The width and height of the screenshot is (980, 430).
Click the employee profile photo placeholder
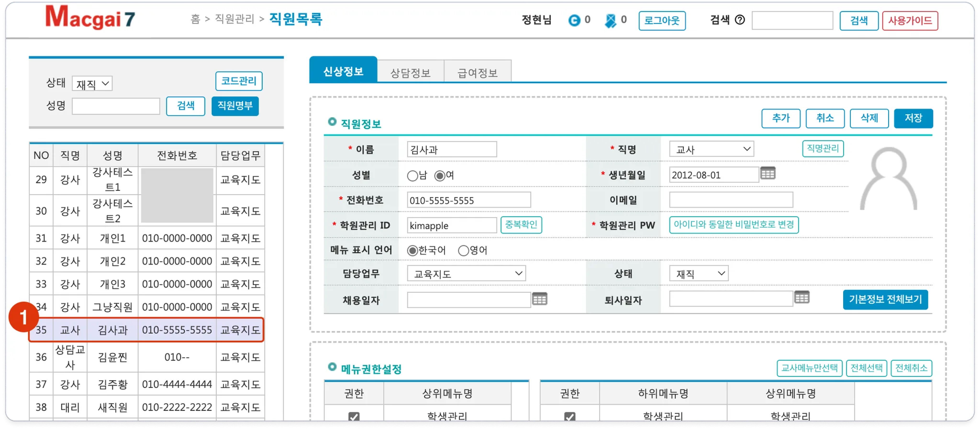click(x=888, y=179)
